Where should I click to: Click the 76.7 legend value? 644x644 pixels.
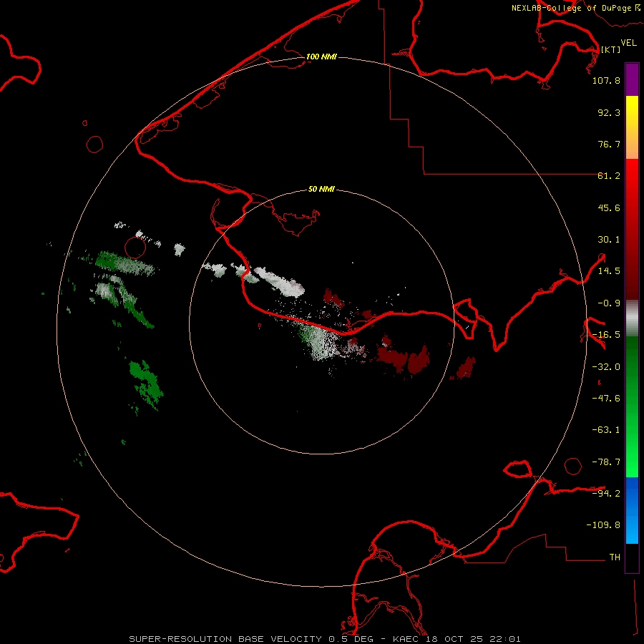pos(609,144)
